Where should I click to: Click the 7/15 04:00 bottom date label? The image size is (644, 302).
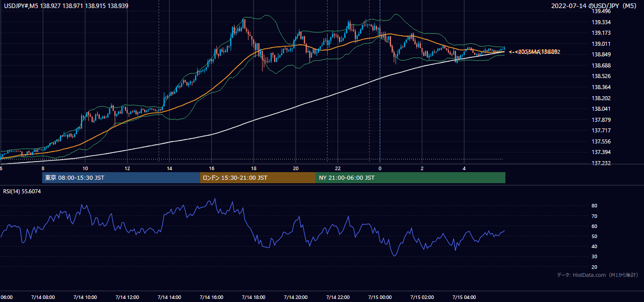coord(464,297)
